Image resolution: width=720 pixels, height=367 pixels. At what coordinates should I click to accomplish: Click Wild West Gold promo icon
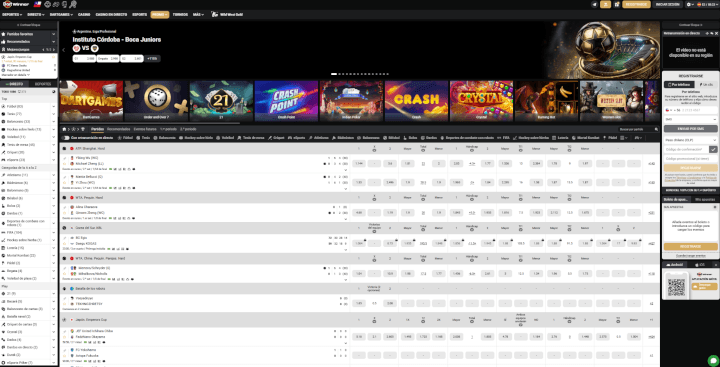coord(214,14)
